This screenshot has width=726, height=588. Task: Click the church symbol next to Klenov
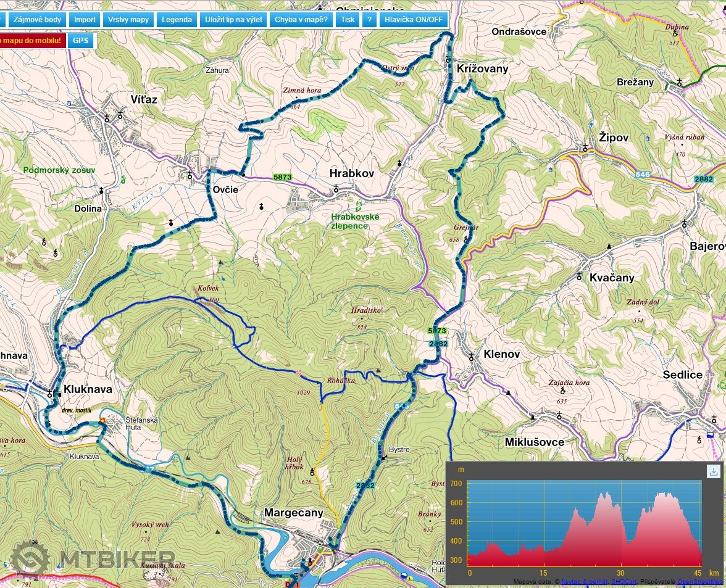[471, 357]
